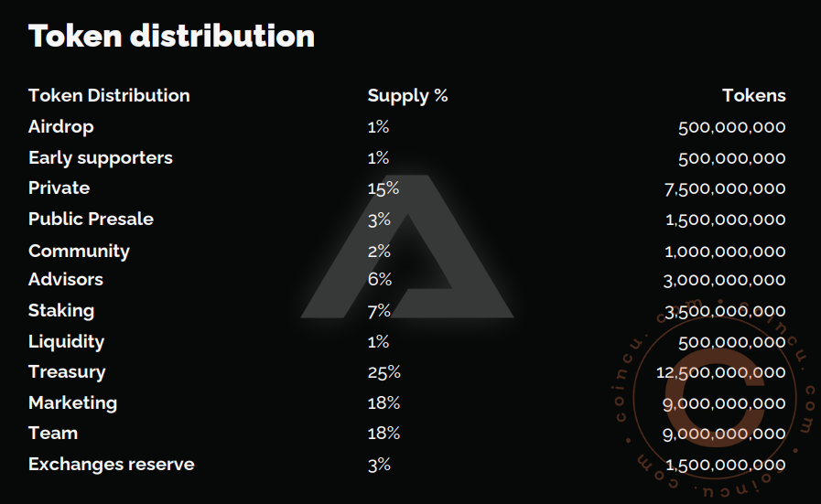Click the orange coincu.com circular logo
The height and width of the screenshot is (504, 821).
pos(719,391)
